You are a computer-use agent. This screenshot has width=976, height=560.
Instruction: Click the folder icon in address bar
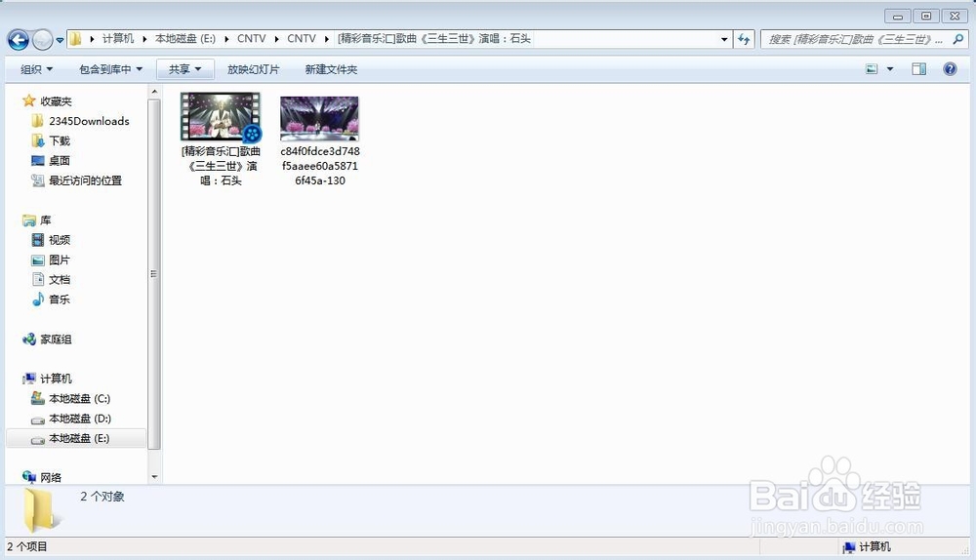coord(75,39)
